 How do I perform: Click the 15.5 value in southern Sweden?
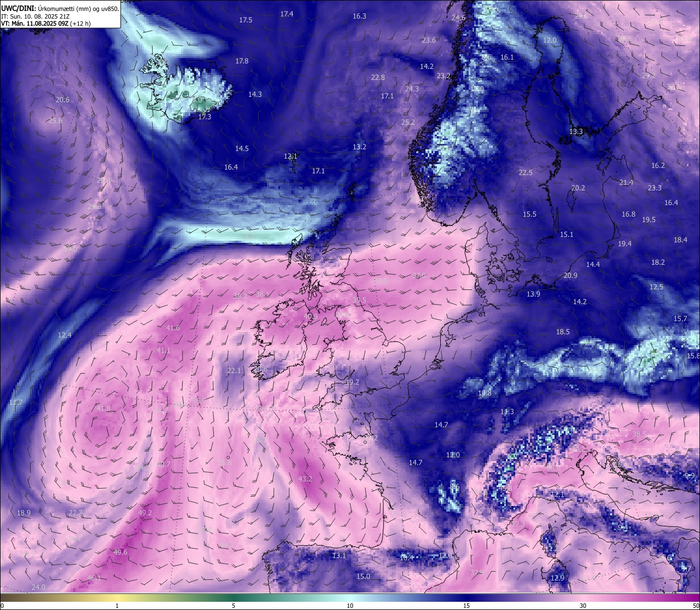click(x=529, y=214)
